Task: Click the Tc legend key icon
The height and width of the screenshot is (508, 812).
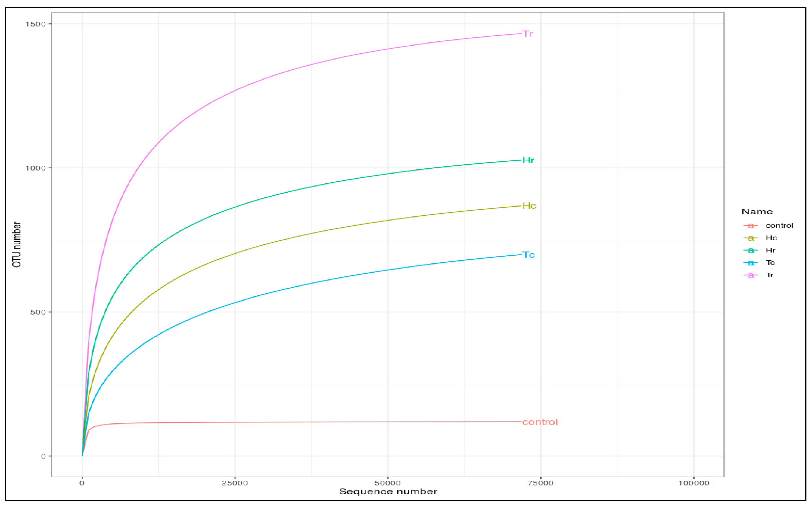Action: pyautogui.click(x=751, y=263)
